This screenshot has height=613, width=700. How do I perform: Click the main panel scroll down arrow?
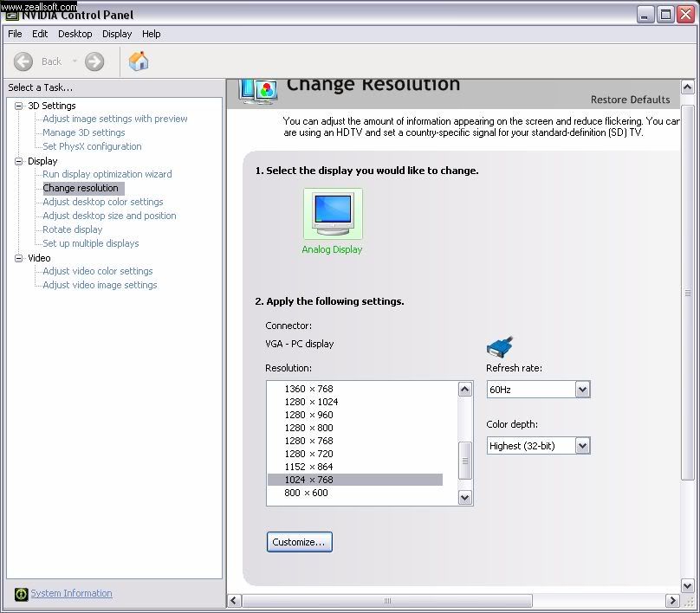click(688, 586)
